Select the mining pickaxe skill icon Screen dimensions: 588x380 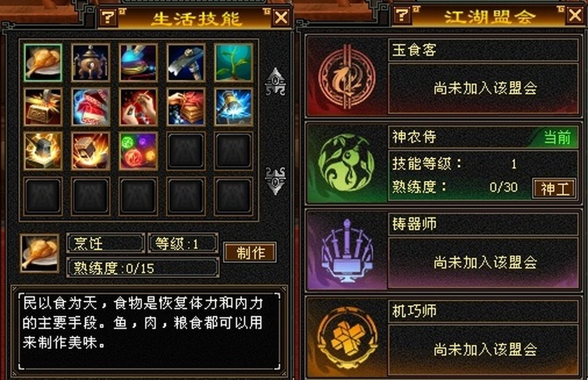[x=186, y=63]
